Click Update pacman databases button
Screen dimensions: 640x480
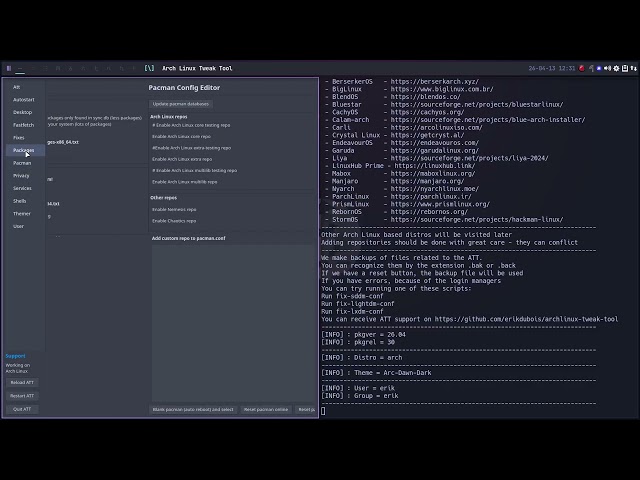[180, 104]
